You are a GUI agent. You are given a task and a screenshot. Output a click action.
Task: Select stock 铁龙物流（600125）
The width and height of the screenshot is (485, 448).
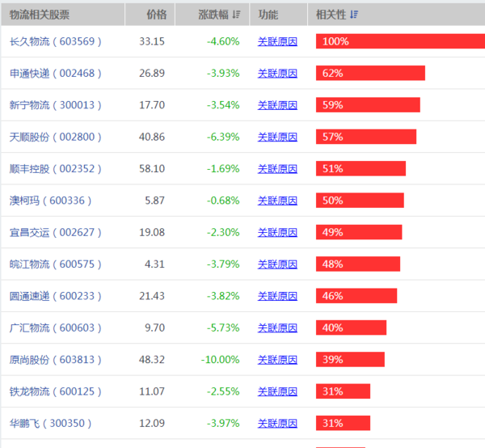click(x=55, y=391)
